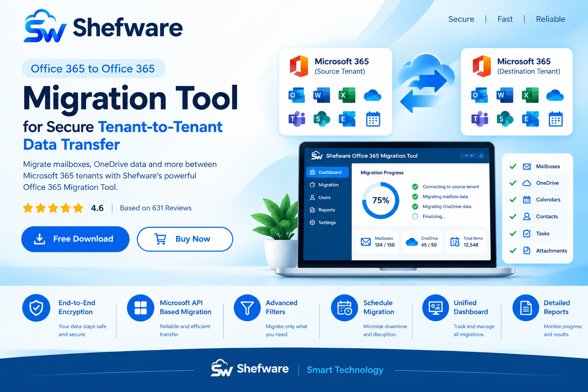This screenshot has height=392, width=588.
Task: Click the Schedule Migration calendar-clock icon
Action: 345,308
